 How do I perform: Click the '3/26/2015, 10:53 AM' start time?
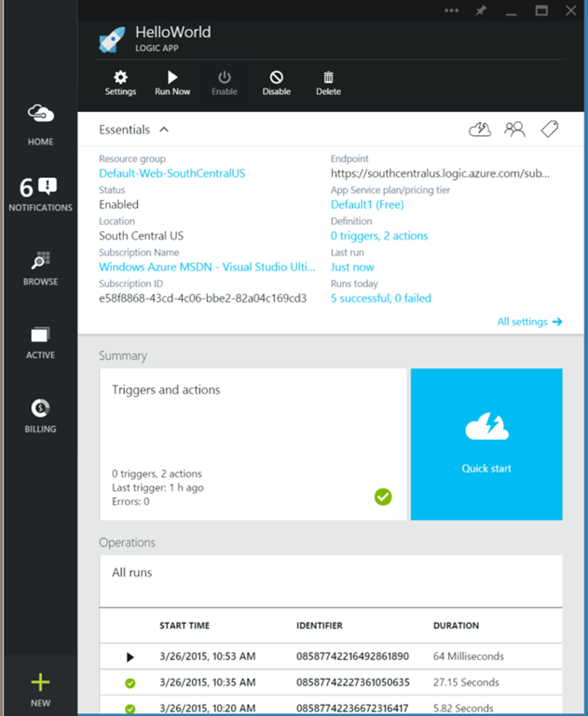click(207, 656)
